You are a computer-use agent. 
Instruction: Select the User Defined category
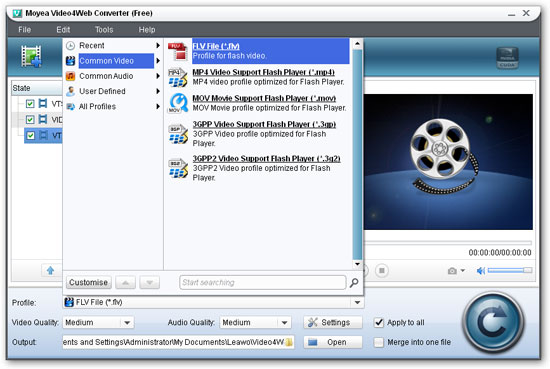tap(102, 91)
